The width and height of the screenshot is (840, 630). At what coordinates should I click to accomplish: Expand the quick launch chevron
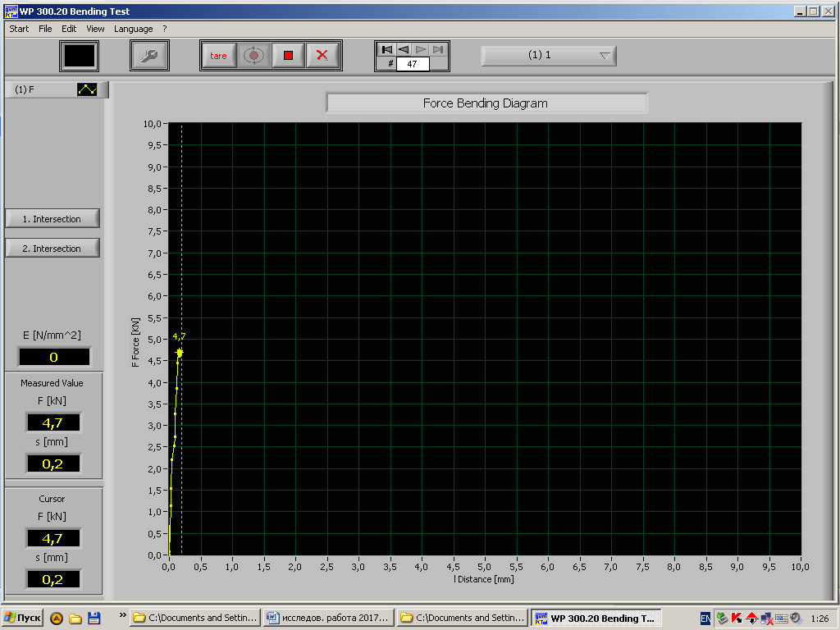point(123,615)
